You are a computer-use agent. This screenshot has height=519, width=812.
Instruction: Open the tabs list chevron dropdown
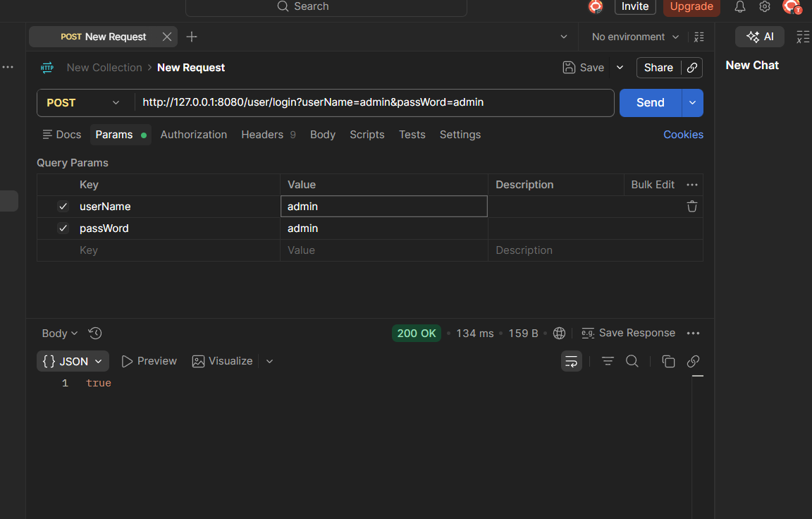[x=564, y=37]
